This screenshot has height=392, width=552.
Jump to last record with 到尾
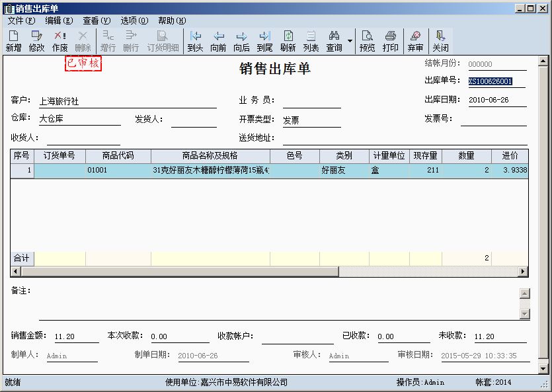[264, 41]
